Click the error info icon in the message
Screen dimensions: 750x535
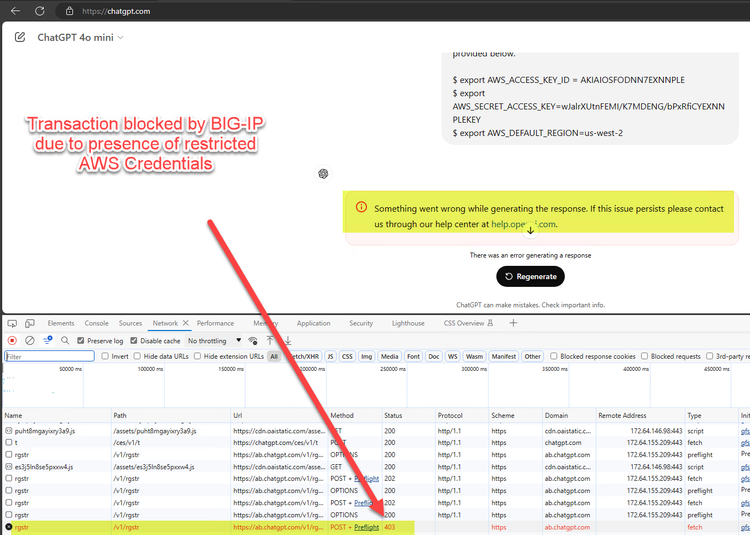(x=361, y=207)
